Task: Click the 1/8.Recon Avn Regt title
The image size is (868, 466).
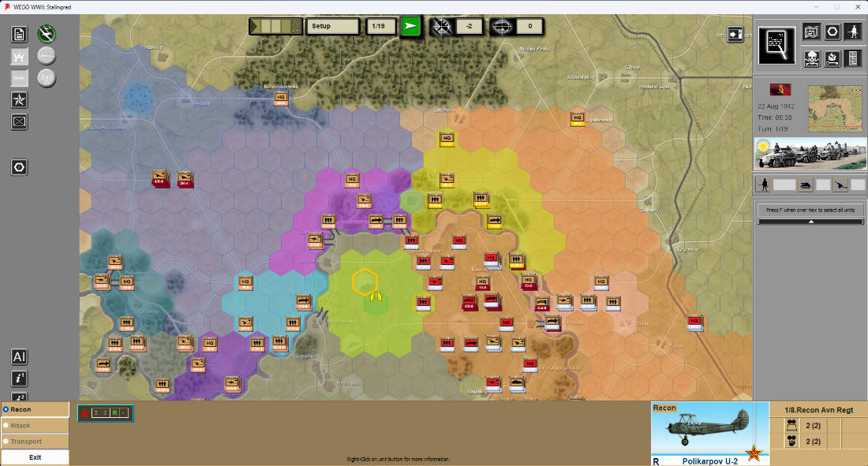Action: coord(819,410)
